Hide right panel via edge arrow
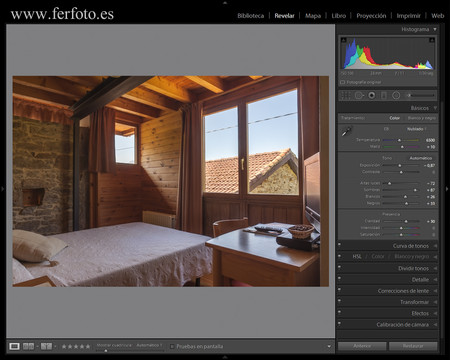The image size is (450, 360). (447, 189)
